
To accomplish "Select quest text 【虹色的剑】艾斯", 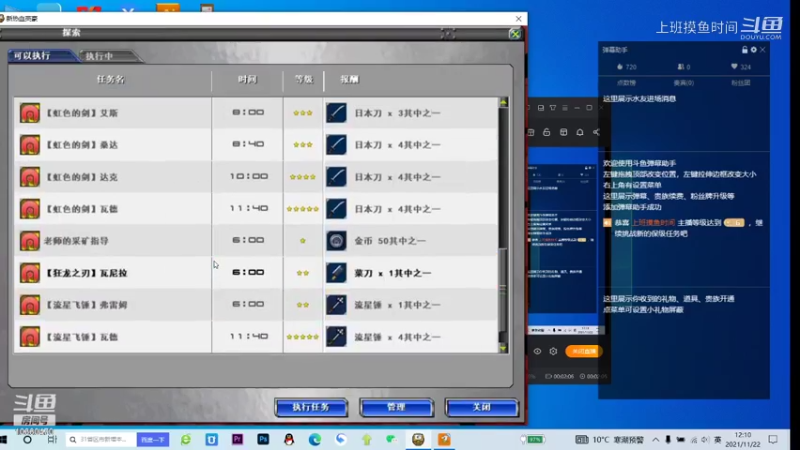I will pyautogui.click(x=82, y=113).
